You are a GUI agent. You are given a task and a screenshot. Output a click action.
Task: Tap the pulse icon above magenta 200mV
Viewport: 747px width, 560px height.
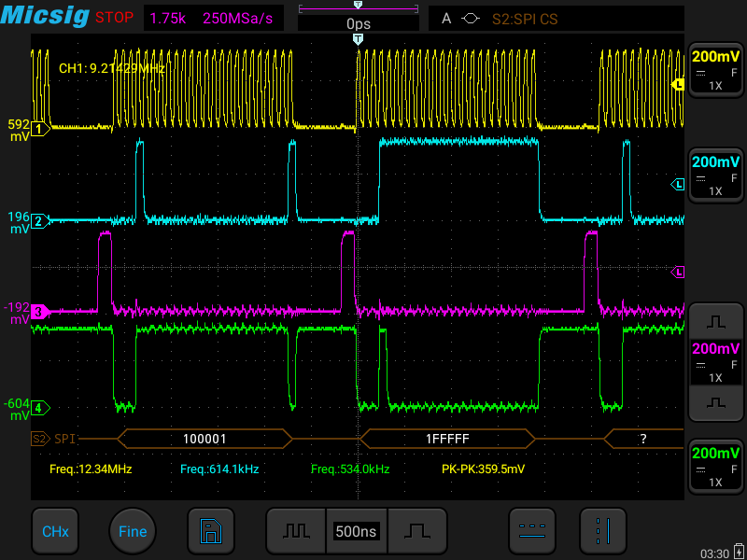coord(716,321)
